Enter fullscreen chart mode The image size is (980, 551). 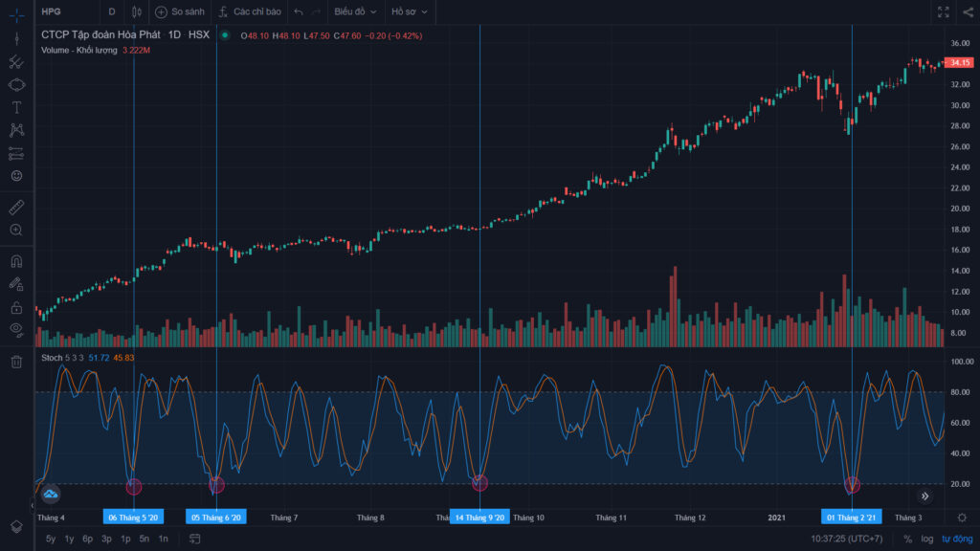tap(943, 11)
